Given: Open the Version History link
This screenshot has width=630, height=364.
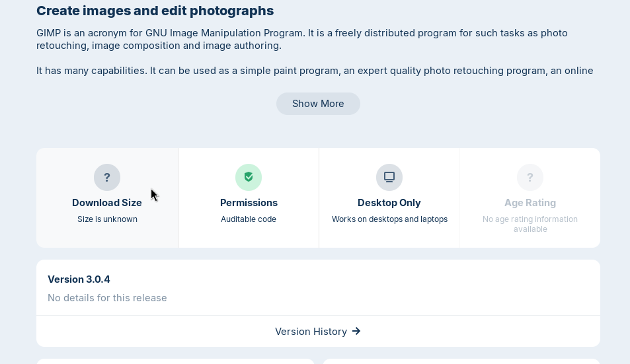Looking at the screenshot, I should [311, 331].
